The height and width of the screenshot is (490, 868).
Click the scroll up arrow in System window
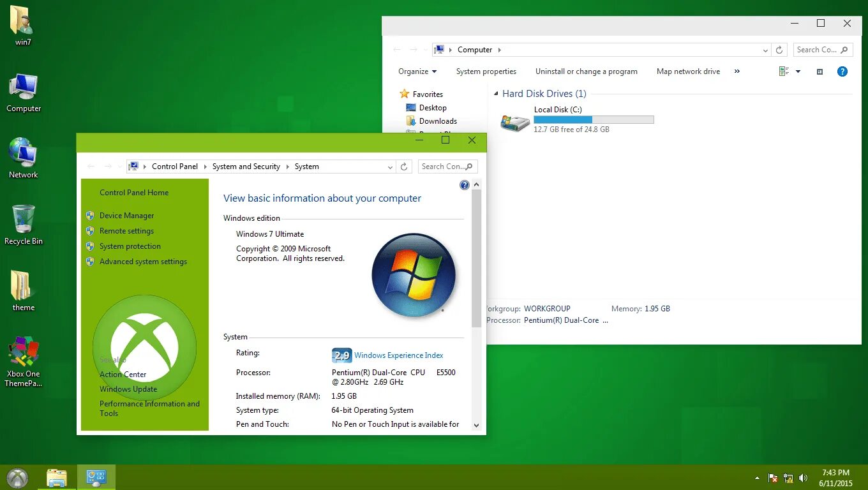pyautogui.click(x=476, y=185)
